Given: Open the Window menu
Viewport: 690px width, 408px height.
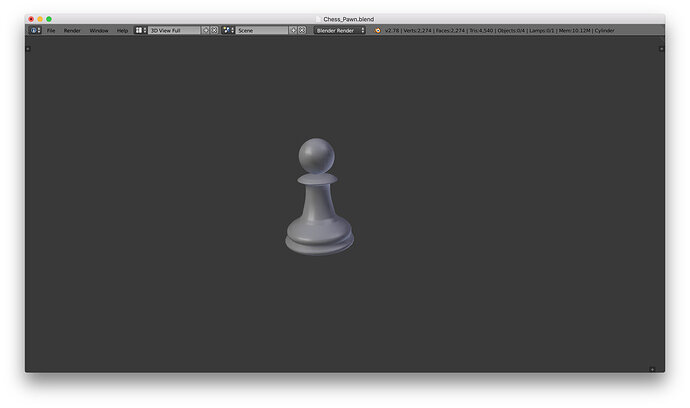Looking at the screenshot, I should click(99, 30).
